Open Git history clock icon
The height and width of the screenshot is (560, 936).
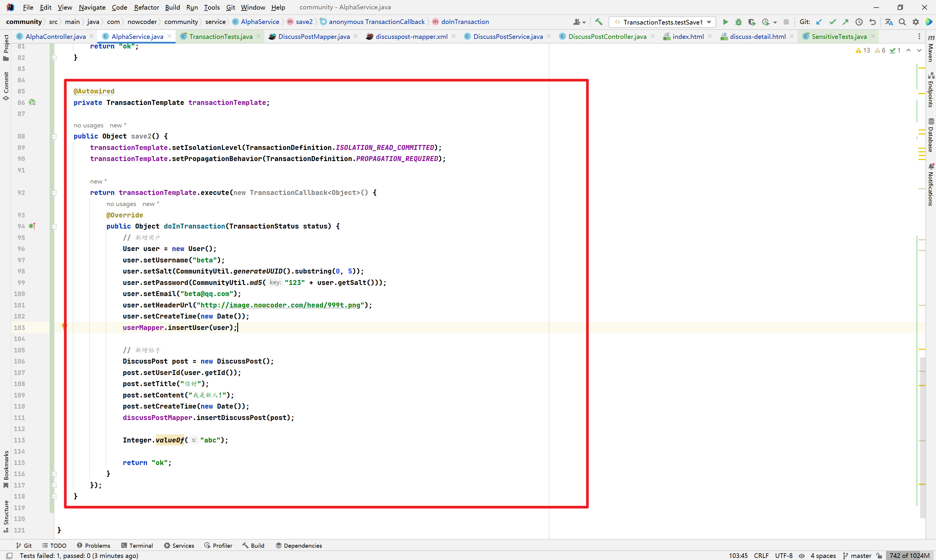(859, 22)
